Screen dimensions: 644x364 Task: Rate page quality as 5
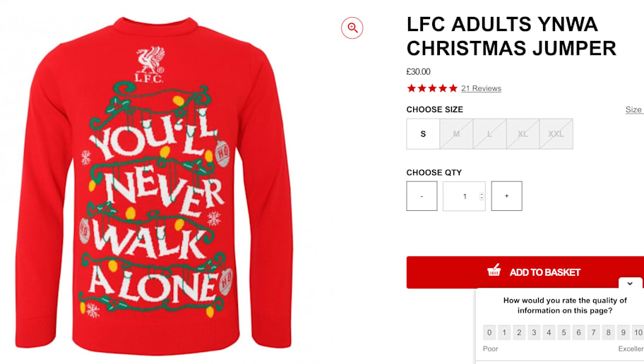563,332
